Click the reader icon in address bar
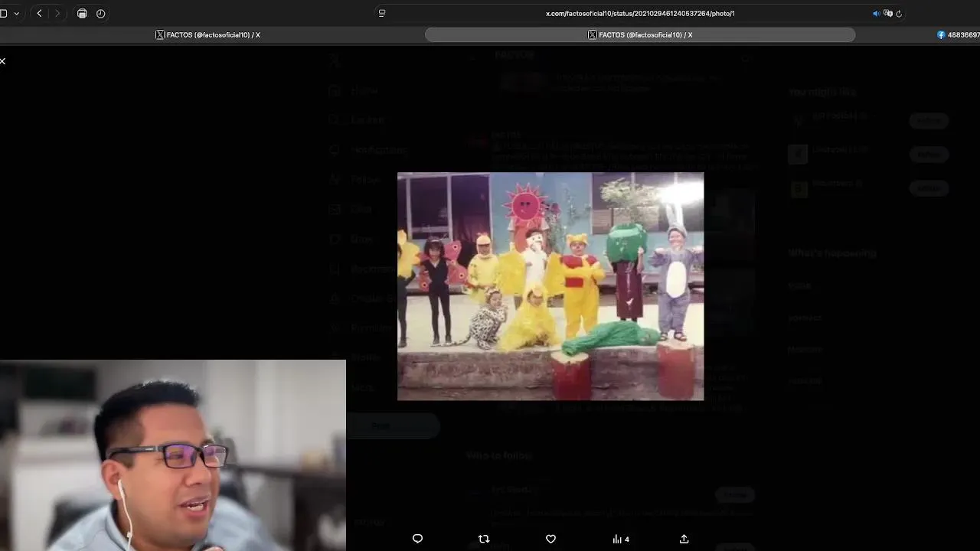980x551 pixels. [382, 13]
